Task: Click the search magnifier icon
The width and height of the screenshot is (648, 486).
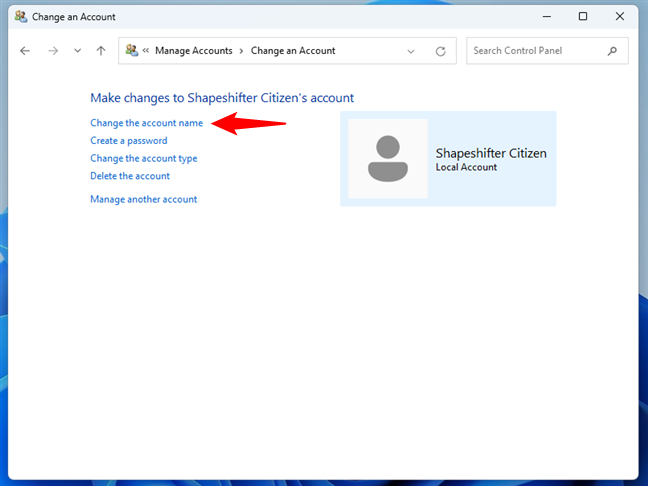Action: (x=612, y=51)
